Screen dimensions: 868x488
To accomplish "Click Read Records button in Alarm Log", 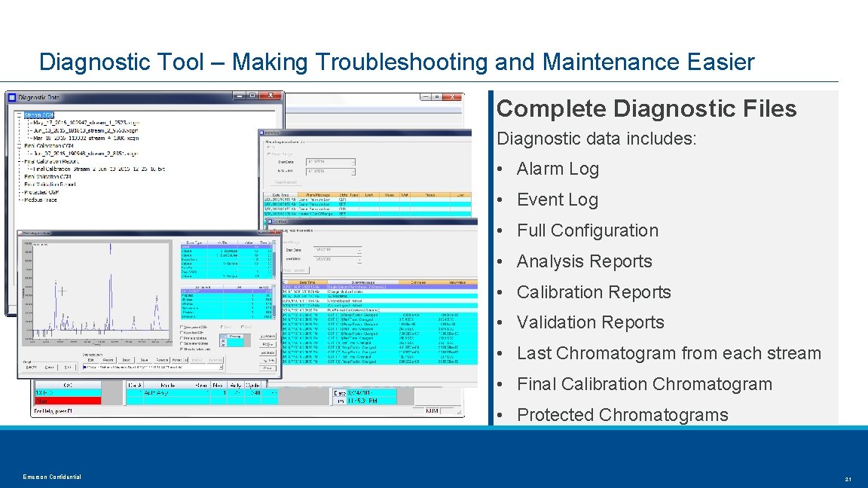I will point(286,182).
